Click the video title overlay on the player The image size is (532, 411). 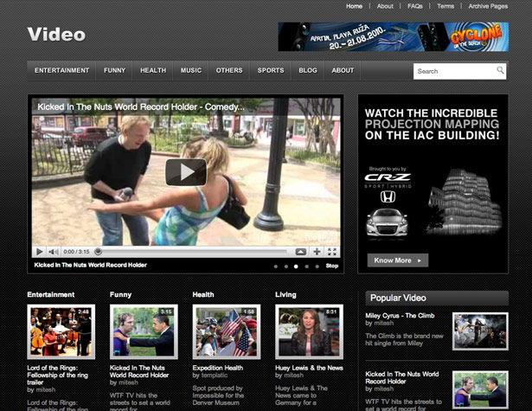pyautogui.click(x=141, y=107)
